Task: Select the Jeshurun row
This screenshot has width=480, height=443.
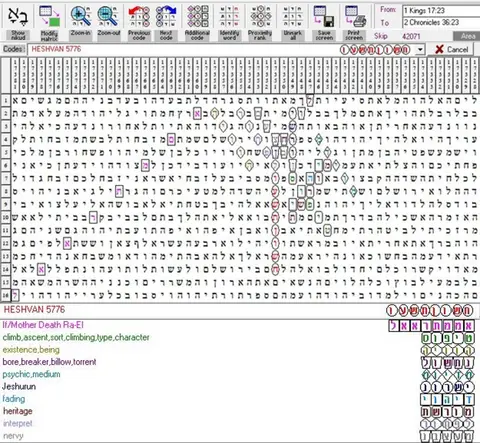Action: (x=239, y=387)
